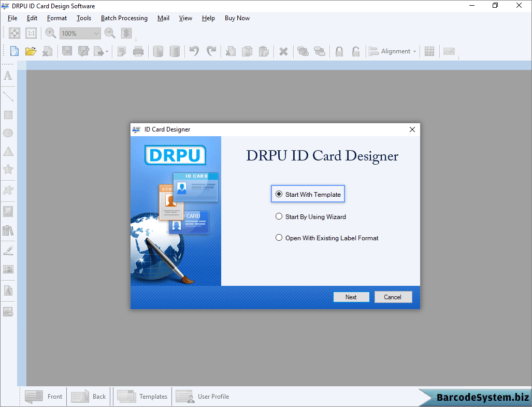
Task: Select the Signature pen tool in sidebar
Action: 8,251
